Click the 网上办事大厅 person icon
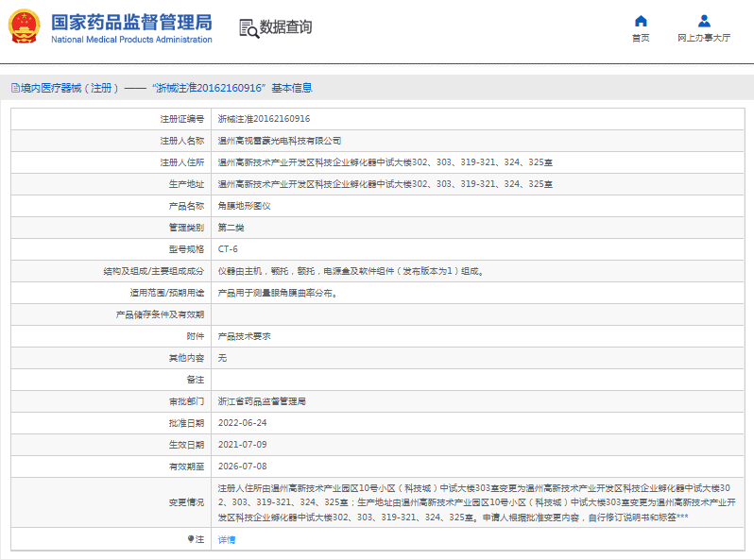 [x=704, y=22]
